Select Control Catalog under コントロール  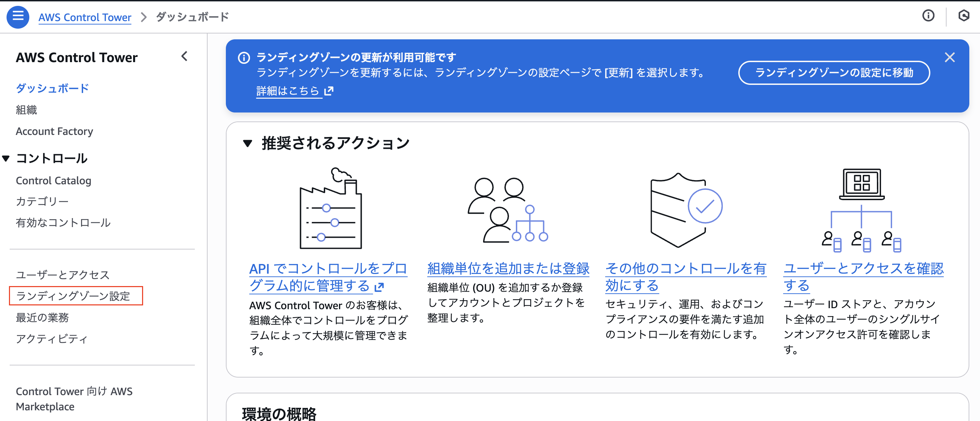click(53, 180)
